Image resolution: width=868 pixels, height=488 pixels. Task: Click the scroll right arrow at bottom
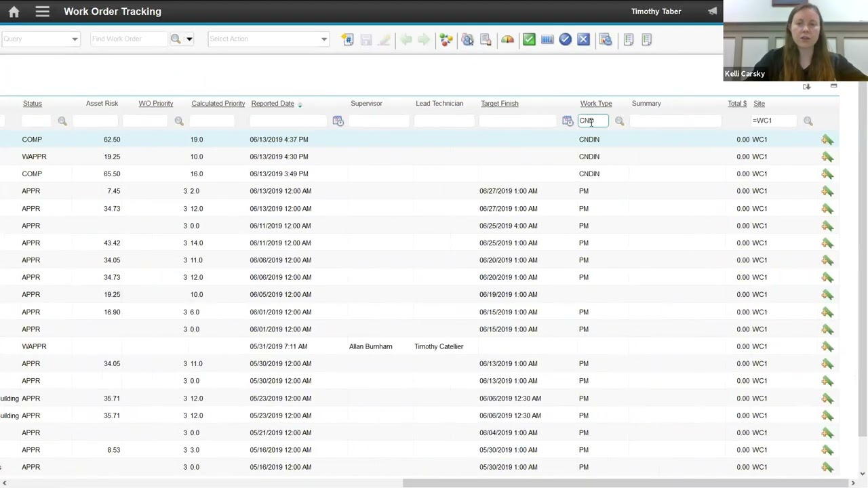point(852,483)
